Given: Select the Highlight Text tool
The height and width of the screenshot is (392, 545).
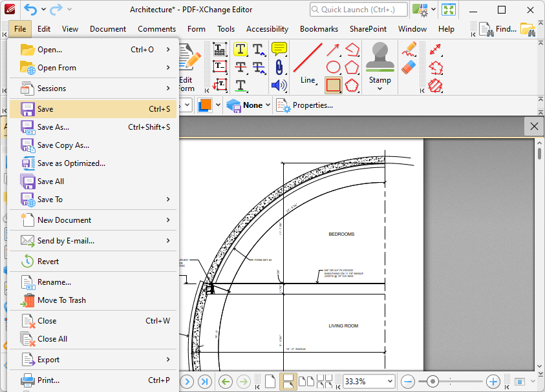Looking at the screenshot, I should [x=240, y=49].
